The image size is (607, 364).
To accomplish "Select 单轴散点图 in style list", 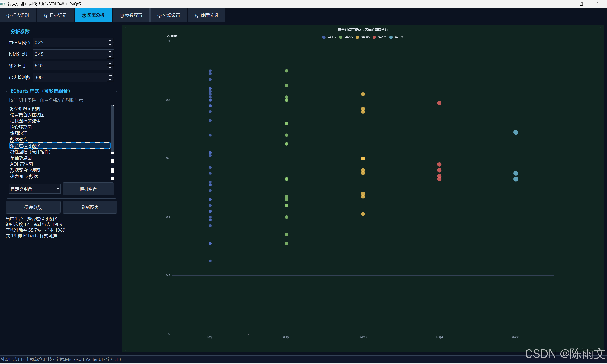I will [x=60, y=158].
